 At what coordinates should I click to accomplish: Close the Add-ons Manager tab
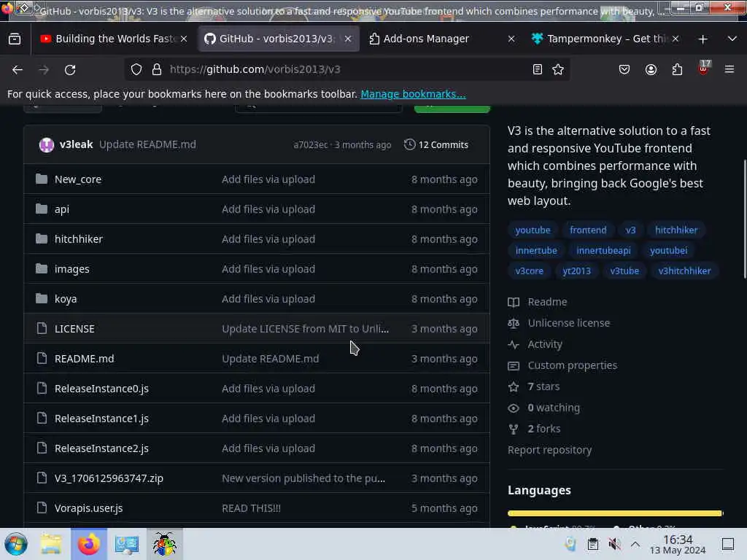click(x=511, y=39)
